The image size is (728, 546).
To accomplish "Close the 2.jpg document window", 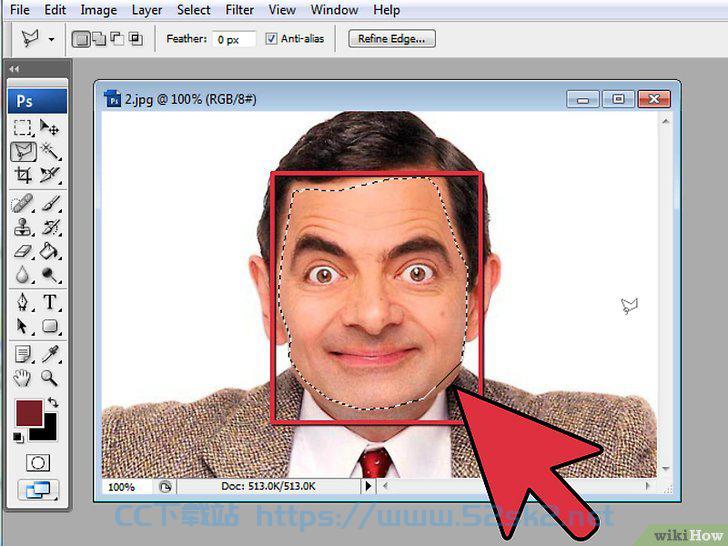I will [x=654, y=99].
